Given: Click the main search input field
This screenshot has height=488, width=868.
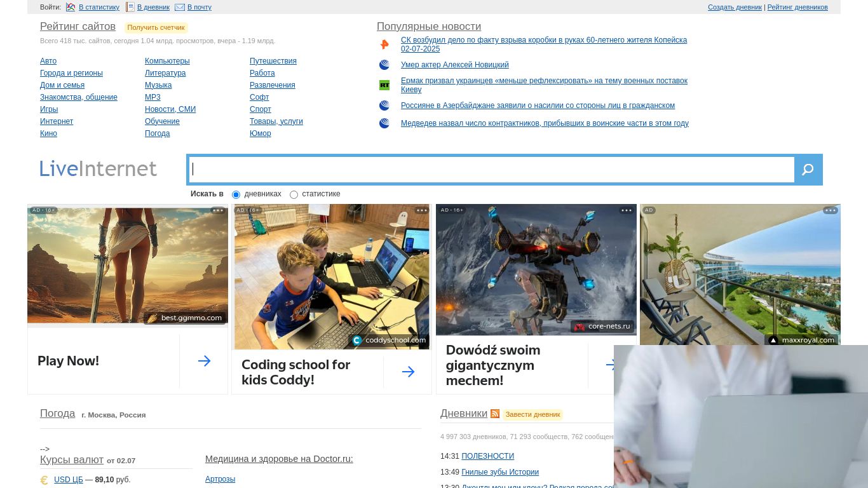Looking at the screenshot, I should 492,170.
